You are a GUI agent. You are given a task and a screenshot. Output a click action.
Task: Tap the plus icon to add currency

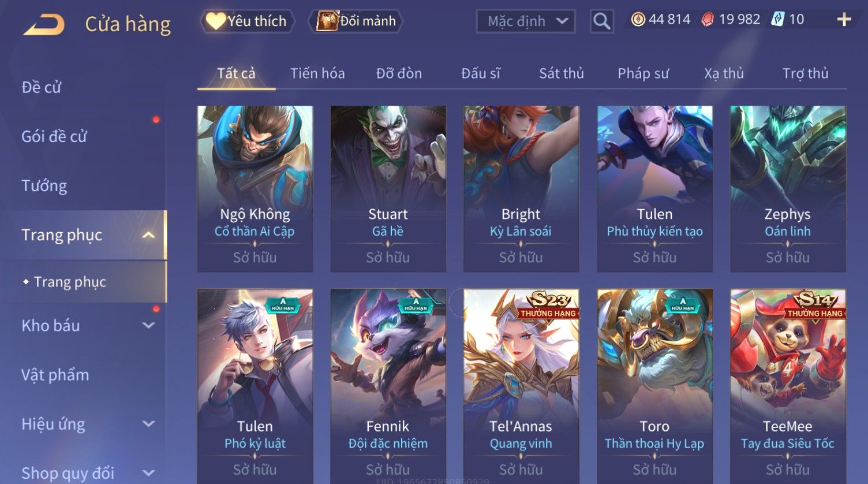click(x=844, y=20)
